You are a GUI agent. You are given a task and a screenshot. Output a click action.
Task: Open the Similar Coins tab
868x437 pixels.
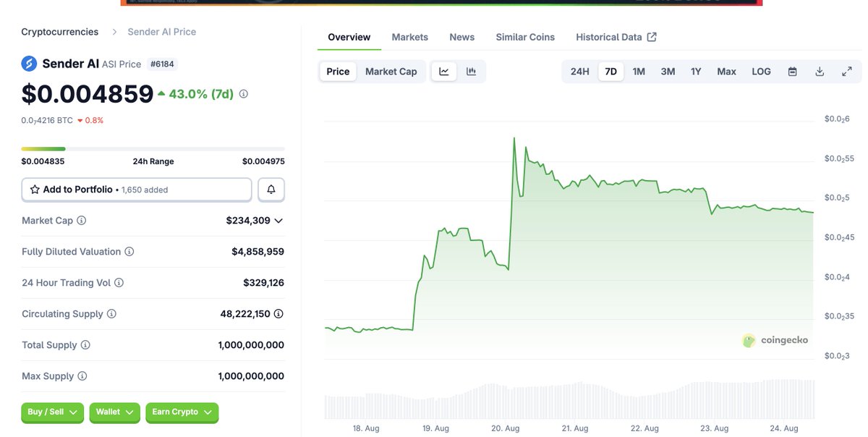click(x=525, y=37)
